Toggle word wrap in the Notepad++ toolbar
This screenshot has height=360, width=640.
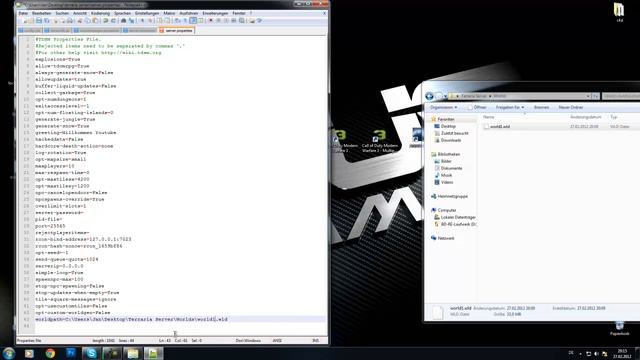(177, 20)
